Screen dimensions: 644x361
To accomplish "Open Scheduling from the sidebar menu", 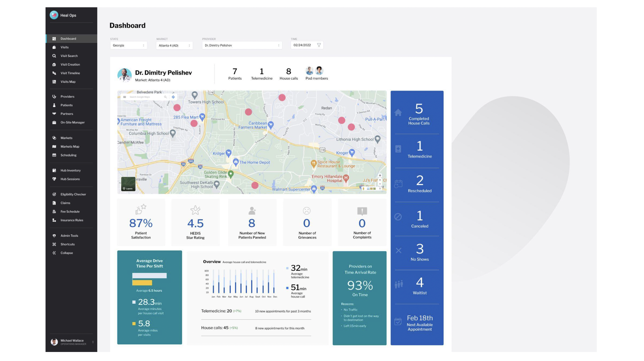I will 68,155.
